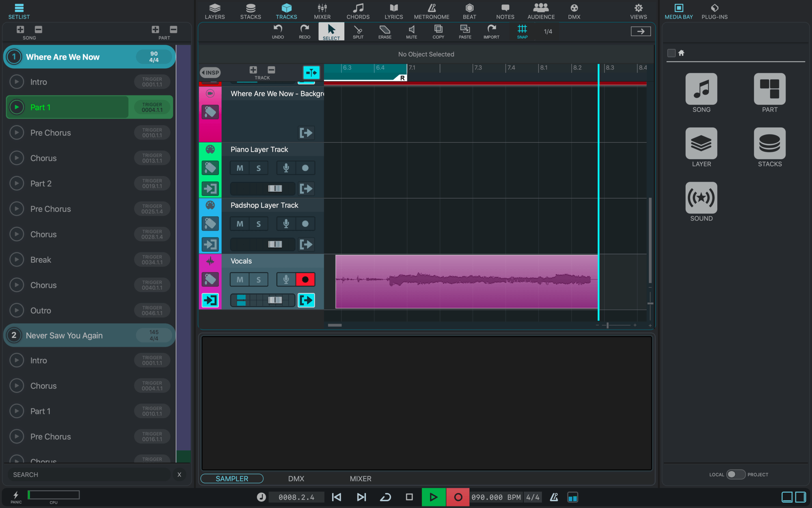
Task: Click the Copy icon in the toolbar
Action: pos(438,31)
